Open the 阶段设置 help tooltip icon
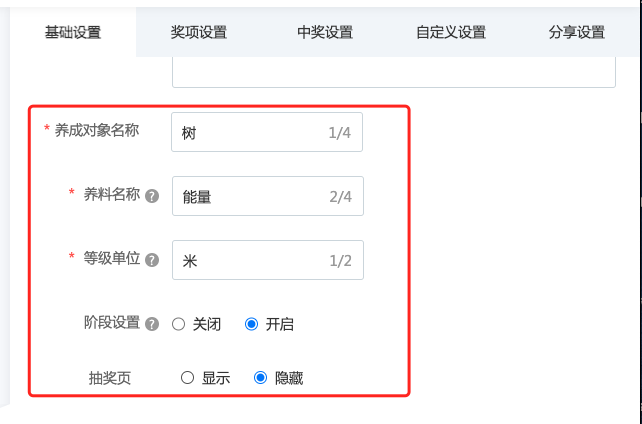 (x=152, y=324)
